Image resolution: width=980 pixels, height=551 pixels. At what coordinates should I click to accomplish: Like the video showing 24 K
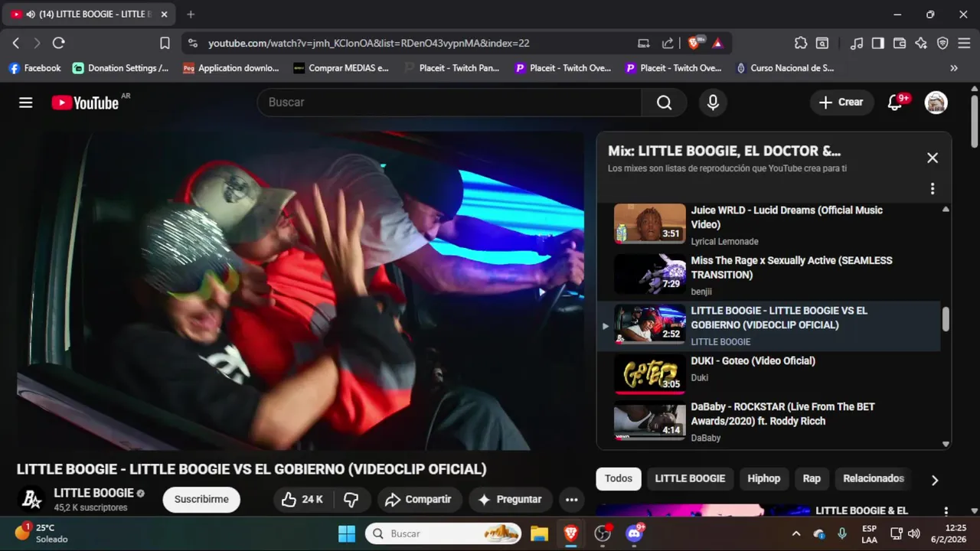click(x=302, y=500)
